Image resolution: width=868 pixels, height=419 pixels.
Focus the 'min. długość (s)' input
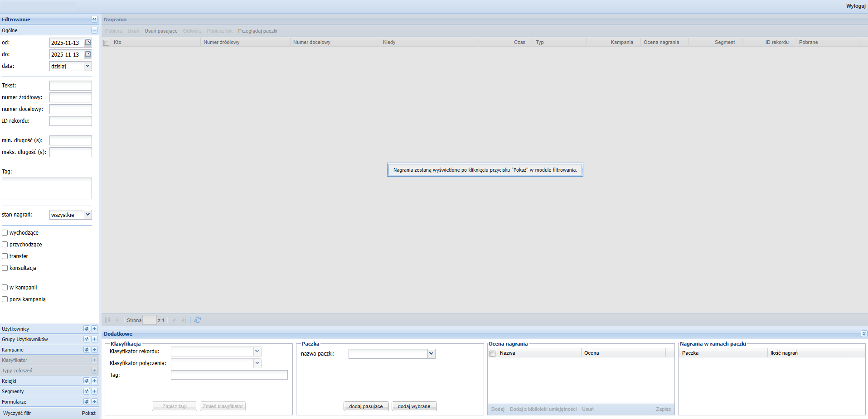[71, 140]
